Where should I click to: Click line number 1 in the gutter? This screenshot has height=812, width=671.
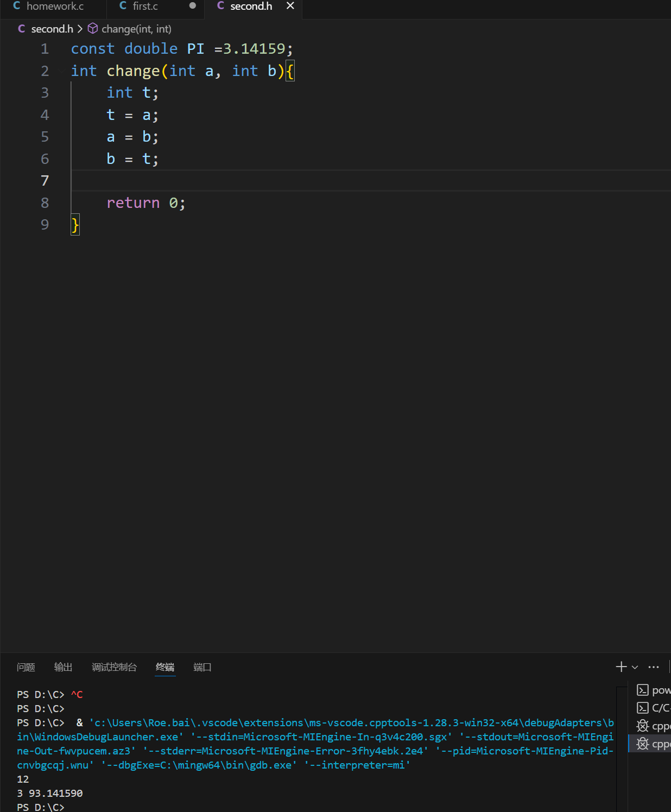click(45, 49)
